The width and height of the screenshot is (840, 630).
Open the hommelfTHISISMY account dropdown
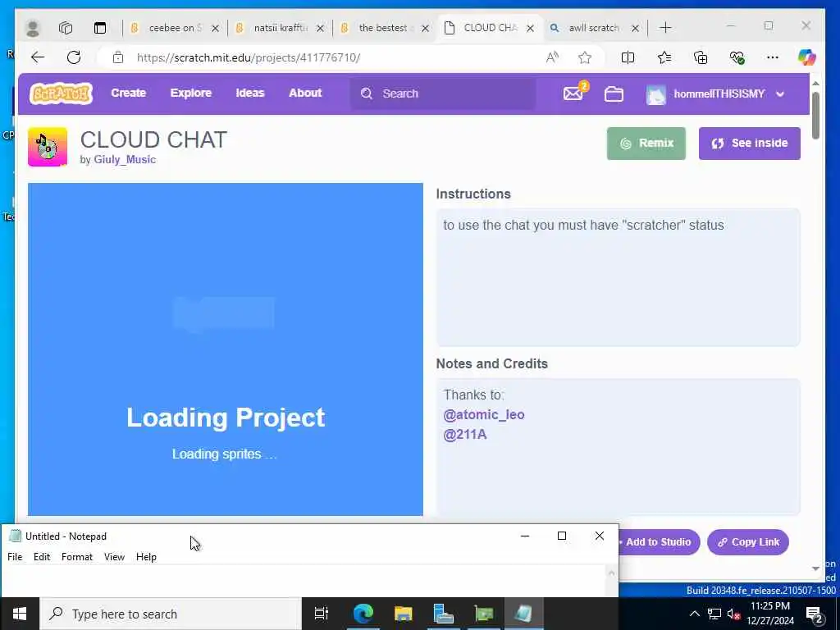tap(715, 94)
